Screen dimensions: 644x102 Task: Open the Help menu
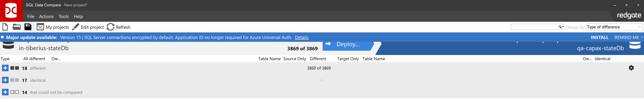pos(78,16)
